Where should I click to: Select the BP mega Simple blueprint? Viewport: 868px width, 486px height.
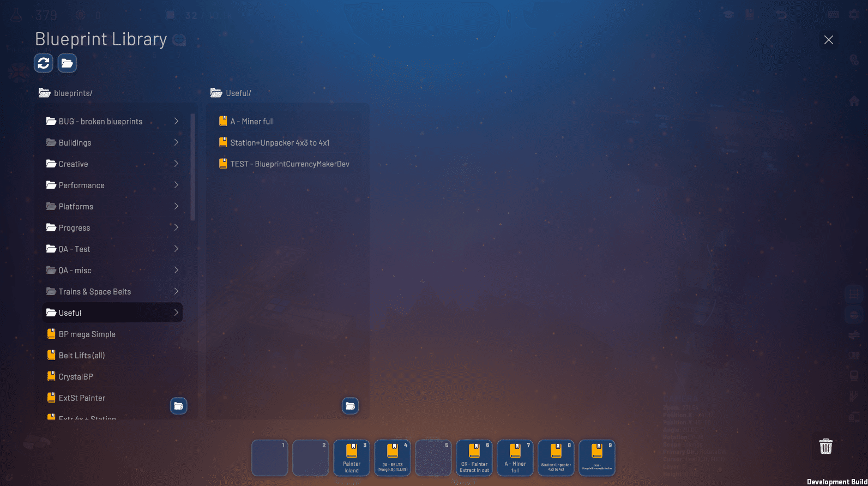112,334
